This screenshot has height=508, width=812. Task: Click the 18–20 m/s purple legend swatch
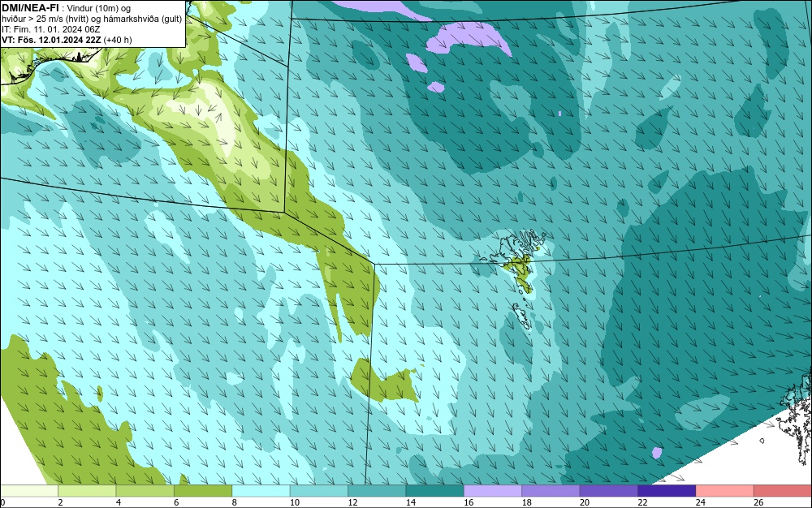point(551,491)
